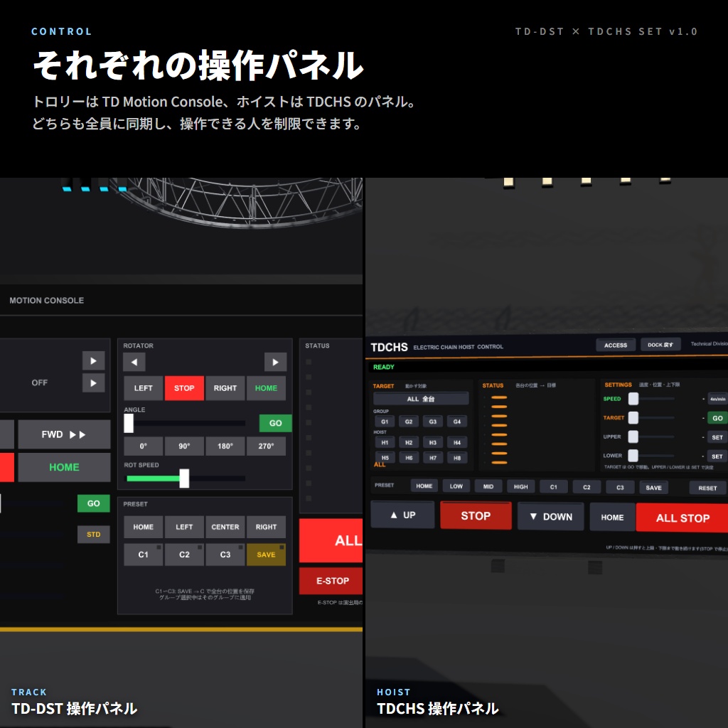Viewport: 728px width, 728px height.
Task: Select hoist group G3
Action: [x=433, y=422]
